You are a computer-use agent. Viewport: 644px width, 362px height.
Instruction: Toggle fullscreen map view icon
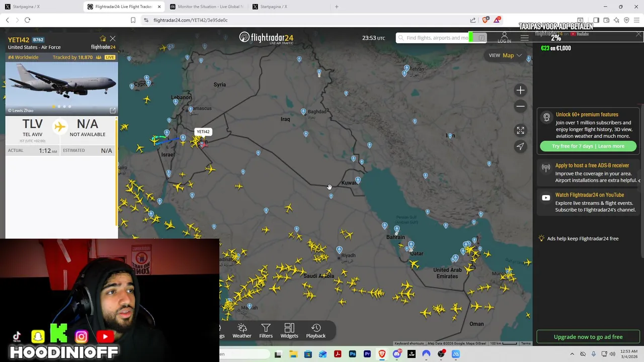coord(520,130)
